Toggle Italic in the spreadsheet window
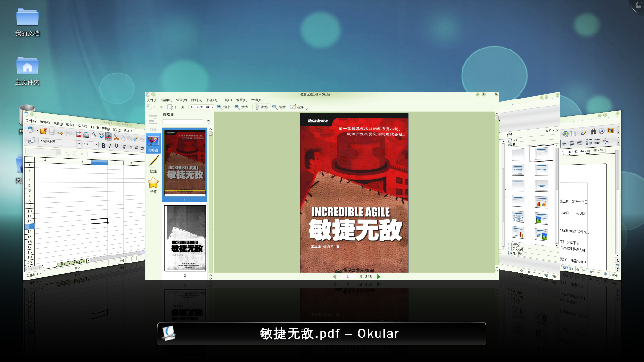Screen dimensions: 644x362 [x=110, y=146]
